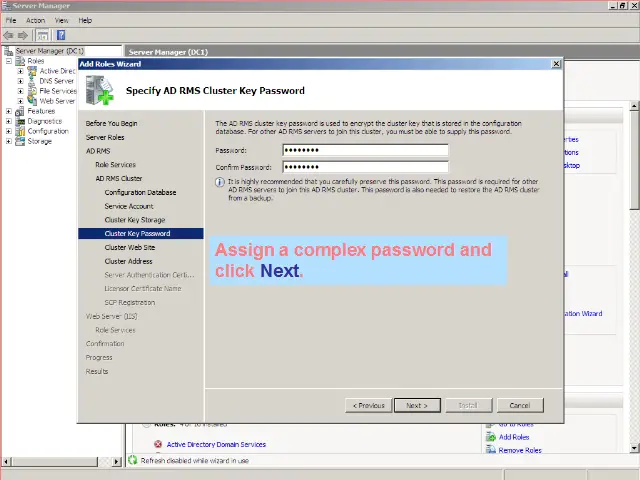Open the File menu
The image size is (640, 480).
(x=11, y=20)
